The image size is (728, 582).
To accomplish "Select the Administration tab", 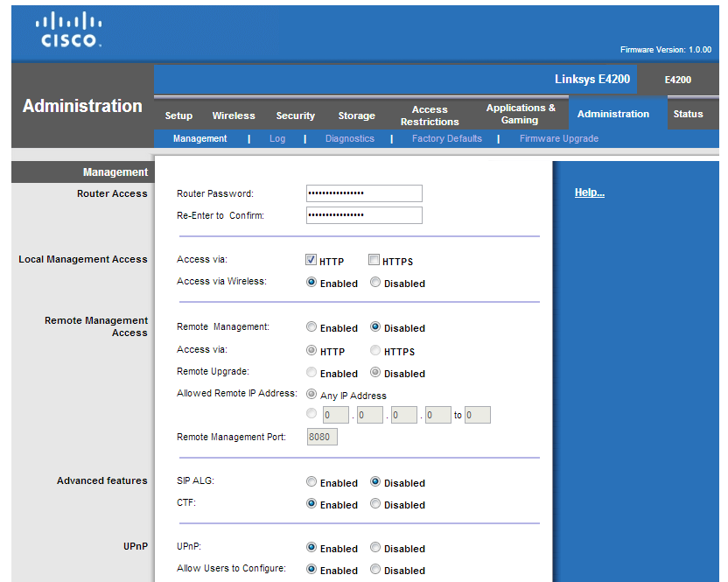I will coord(613,114).
